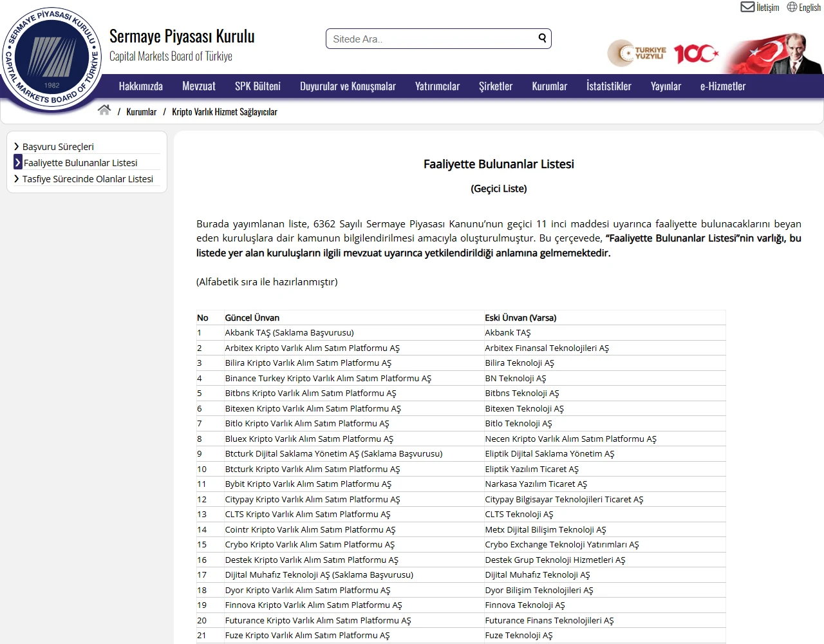Click Bitlo Kripto Varlık Alım Satım Platformu AŞ

coord(307,424)
